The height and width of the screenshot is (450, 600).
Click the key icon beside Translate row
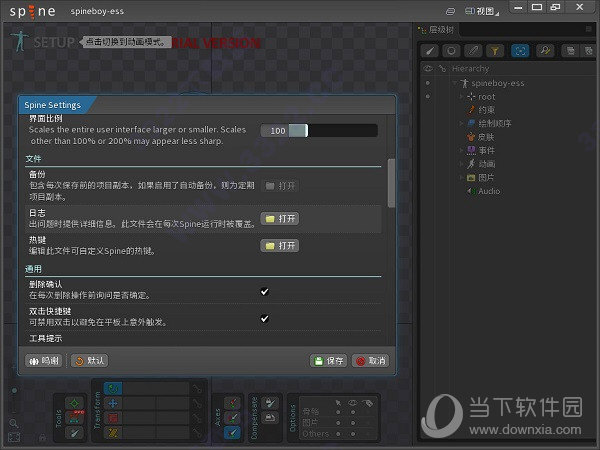tap(197, 403)
